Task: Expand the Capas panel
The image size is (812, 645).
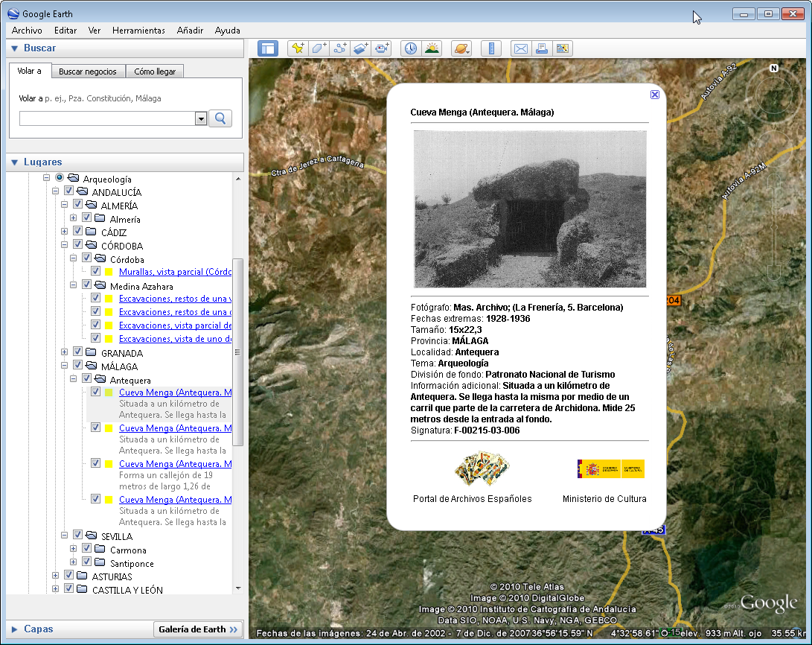Action: pyautogui.click(x=14, y=629)
